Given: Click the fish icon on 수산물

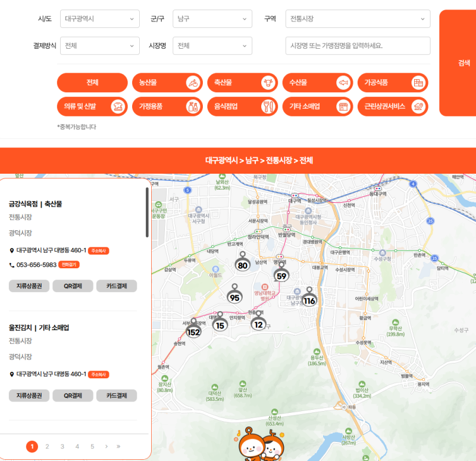Looking at the screenshot, I should click(x=343, y=83).
